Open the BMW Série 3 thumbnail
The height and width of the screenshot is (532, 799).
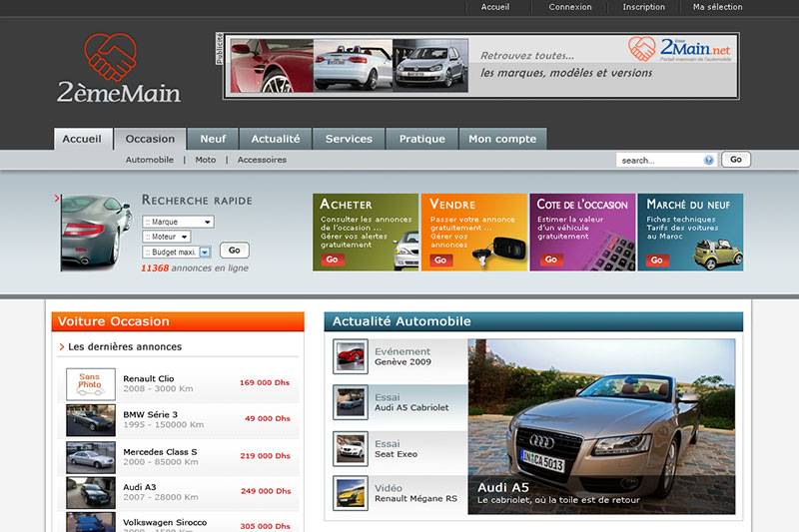pyautogui.click(x=91, y=420)
